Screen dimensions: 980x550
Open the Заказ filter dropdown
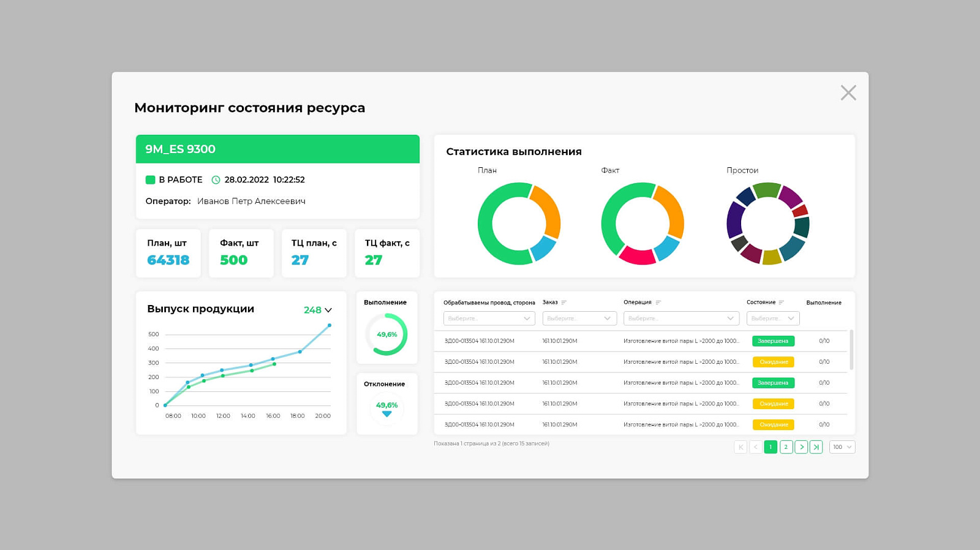click(579, 318)
